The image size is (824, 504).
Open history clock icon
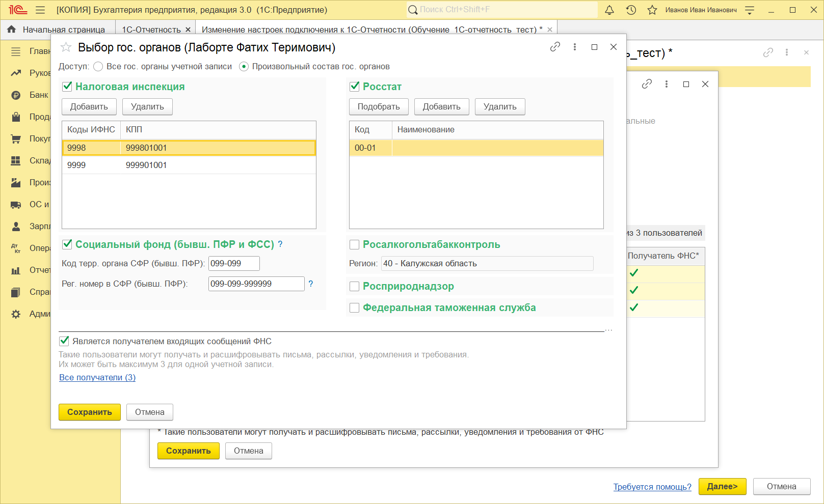click(631, 10)
